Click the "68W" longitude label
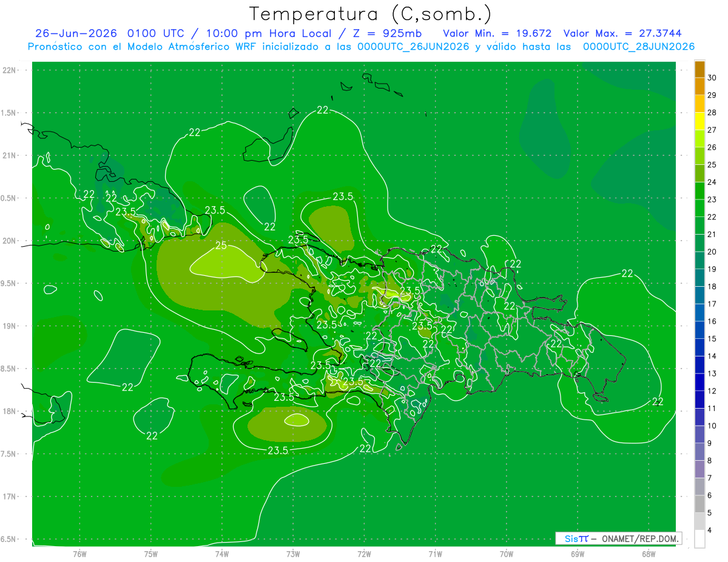The image size is (728, 562). pos(649,554)
